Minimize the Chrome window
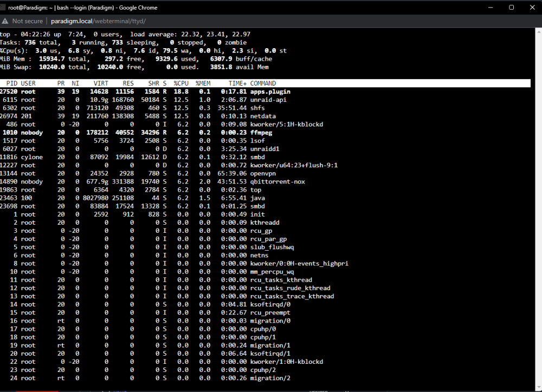The width and height of the screenshot is (542, 392). point(491,7)
